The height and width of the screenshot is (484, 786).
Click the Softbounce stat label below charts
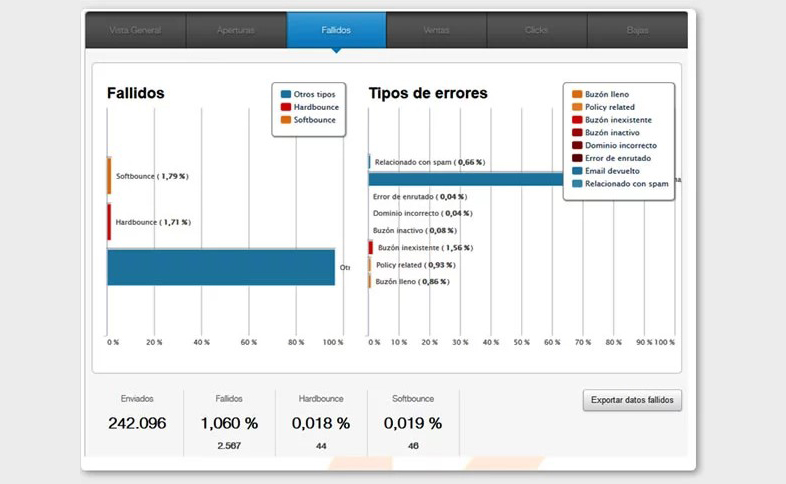pyautogui.click(x=413, y=399)
